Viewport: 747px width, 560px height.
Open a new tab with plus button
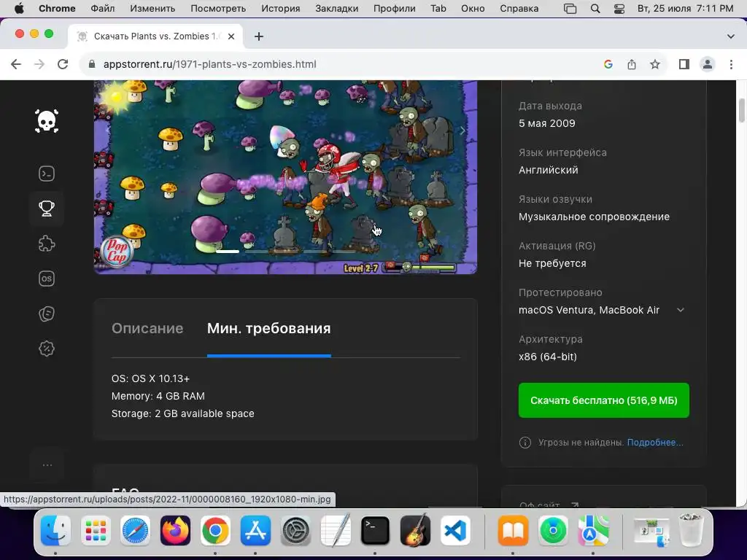point(259,36)
